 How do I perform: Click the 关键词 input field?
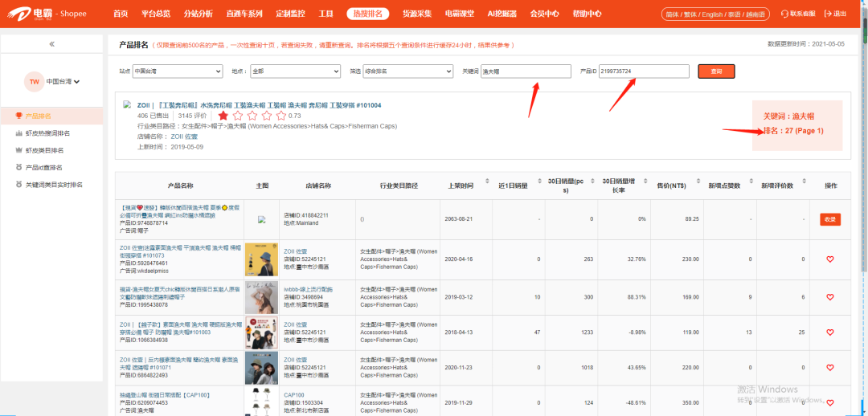pyautogui.click(x=526, y=71)
